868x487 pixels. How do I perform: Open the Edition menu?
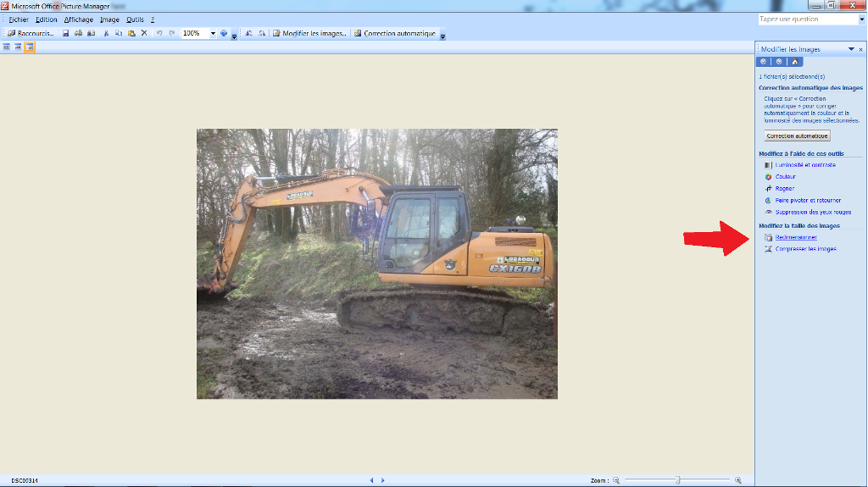tap(46, 19)
